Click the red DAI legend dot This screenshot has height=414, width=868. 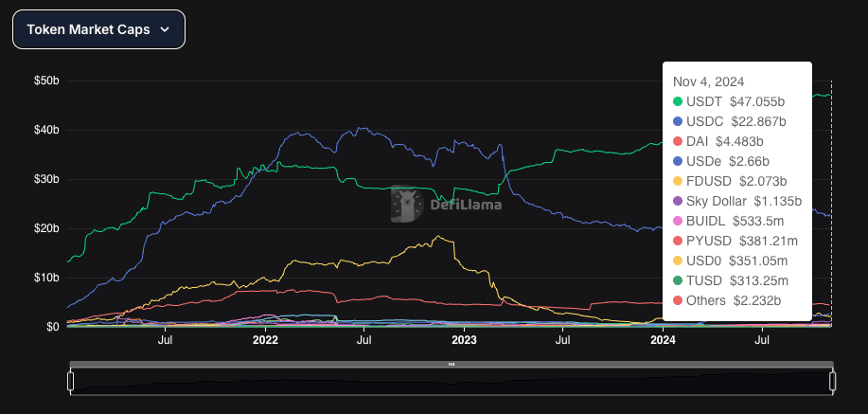click(x=678, y=141)
